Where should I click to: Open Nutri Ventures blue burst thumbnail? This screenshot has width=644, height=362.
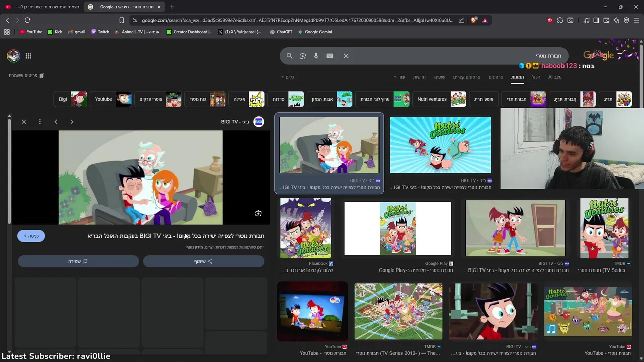click(x=440, y=145)
